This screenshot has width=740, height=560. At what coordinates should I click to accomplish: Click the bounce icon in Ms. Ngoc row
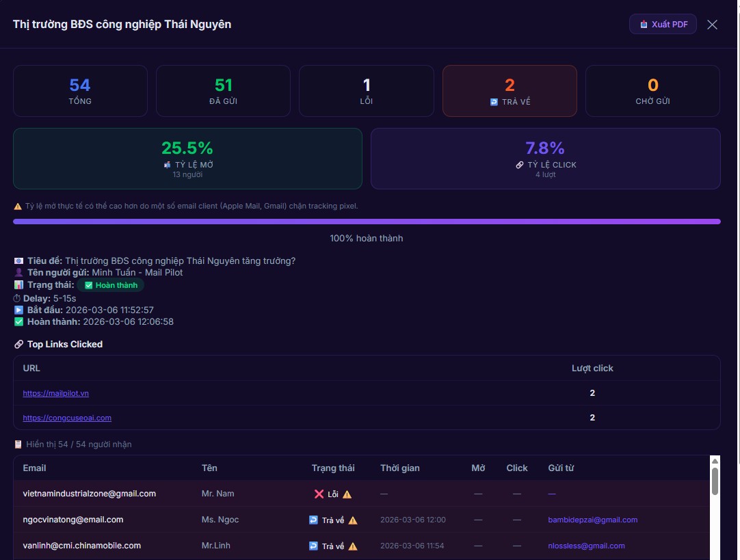[313, 520]
